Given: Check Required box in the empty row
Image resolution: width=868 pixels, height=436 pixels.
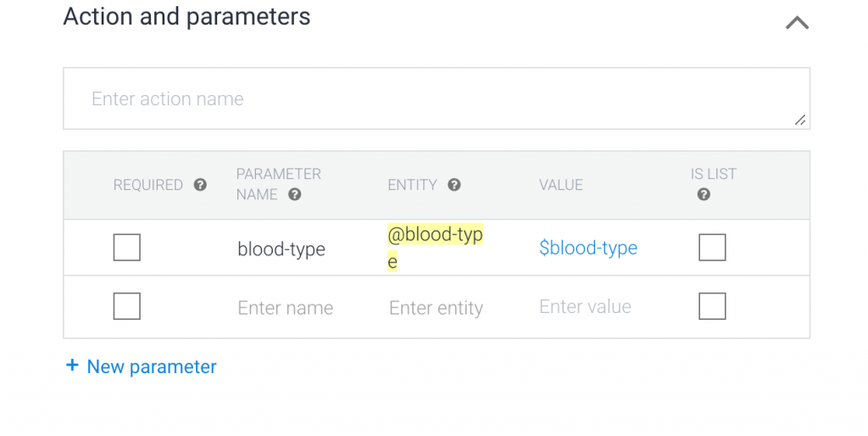Looking at the screenshot, I should point(127,306).
